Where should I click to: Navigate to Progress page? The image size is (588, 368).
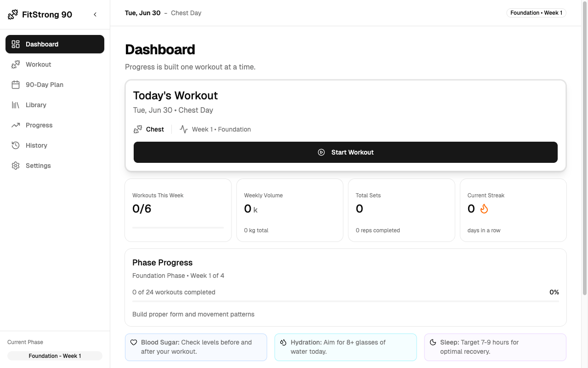pyautogui.click(x=55, y=125)
